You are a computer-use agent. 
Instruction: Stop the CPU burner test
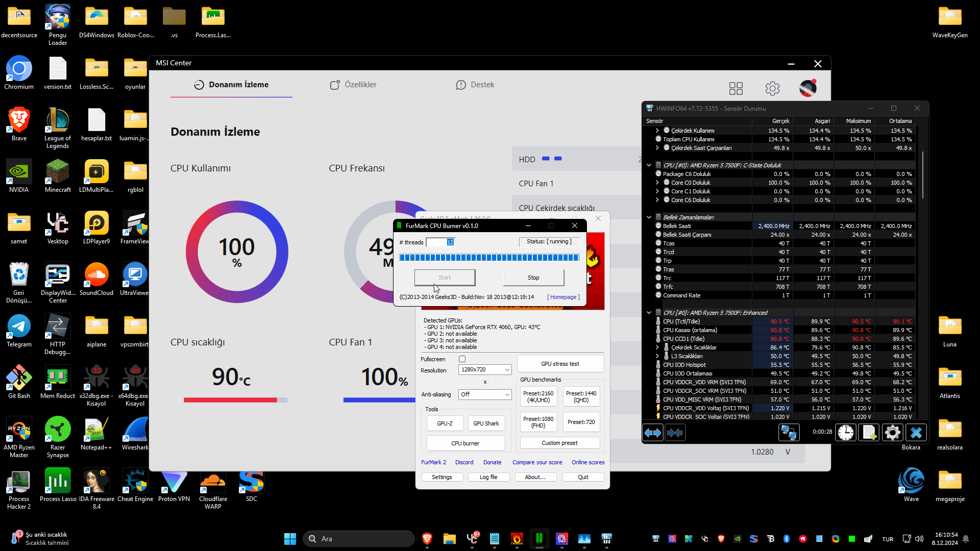click(533, 278)
